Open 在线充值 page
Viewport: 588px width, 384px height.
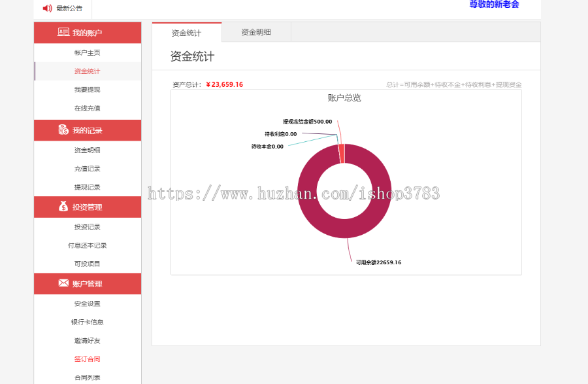point(87,109)
